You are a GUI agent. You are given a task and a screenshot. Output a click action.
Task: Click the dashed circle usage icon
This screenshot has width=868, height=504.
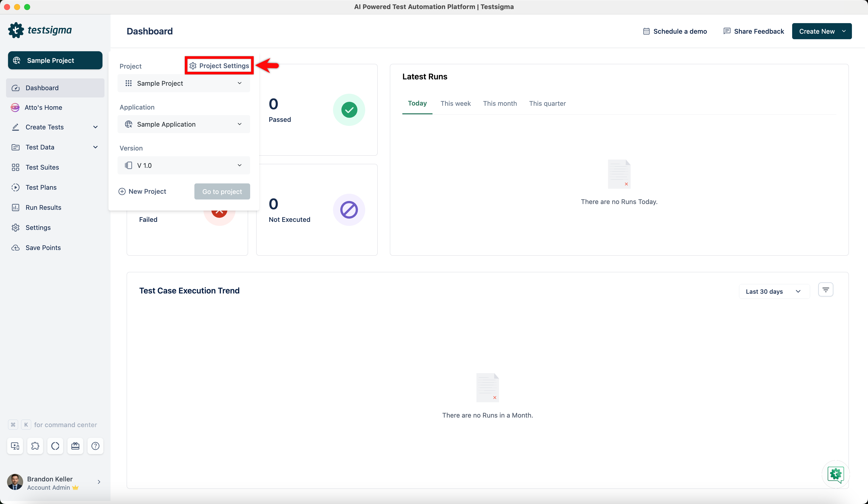tap(55, 446)
